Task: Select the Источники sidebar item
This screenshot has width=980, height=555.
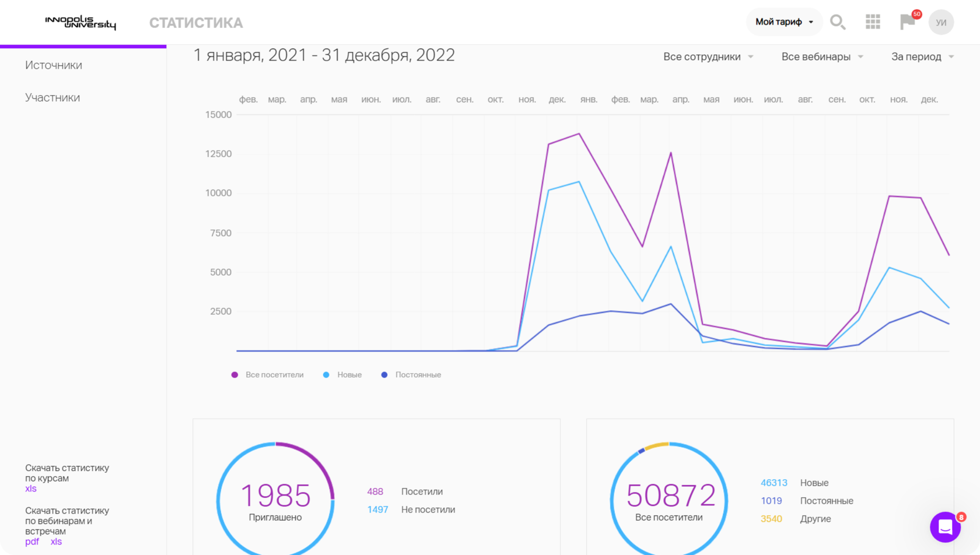Action: (54, 65)
